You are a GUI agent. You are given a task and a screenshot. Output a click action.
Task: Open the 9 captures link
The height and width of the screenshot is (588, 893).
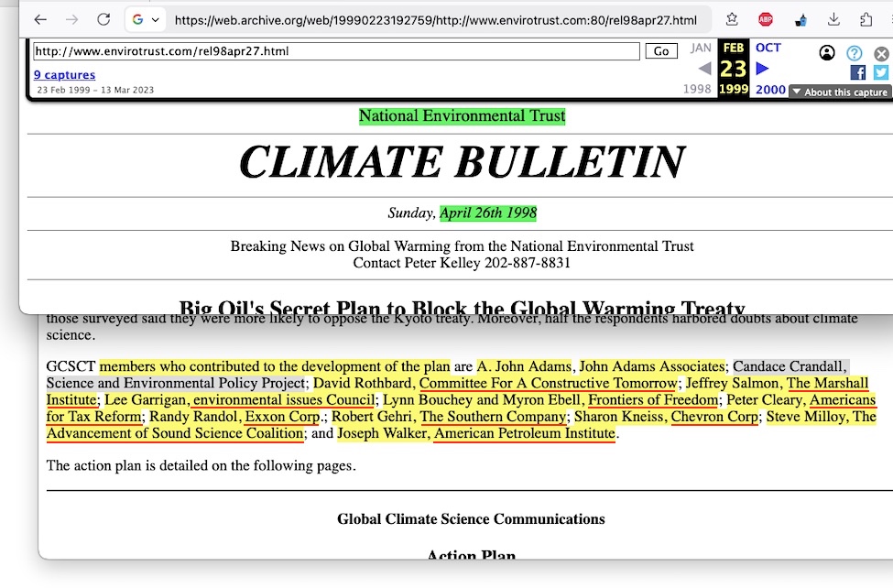pos(64,75)
